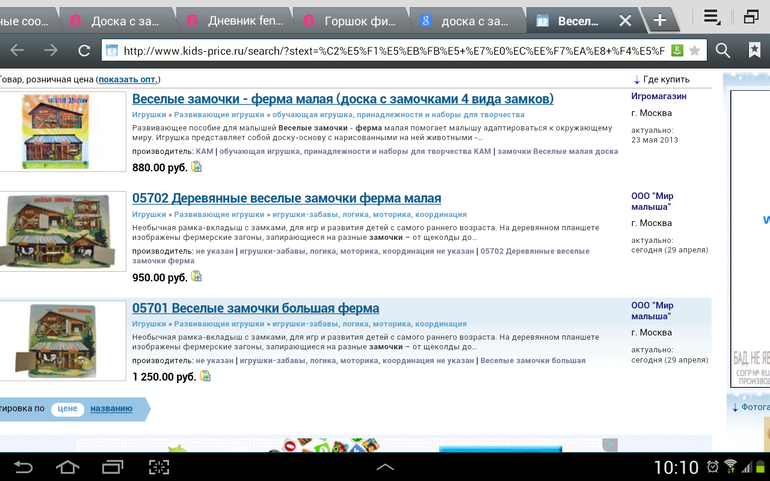Open замочки Веселые малая доска tag link
Image resolution: width=770 pixels, height=481 pixels.
click(x=558, y=151)
